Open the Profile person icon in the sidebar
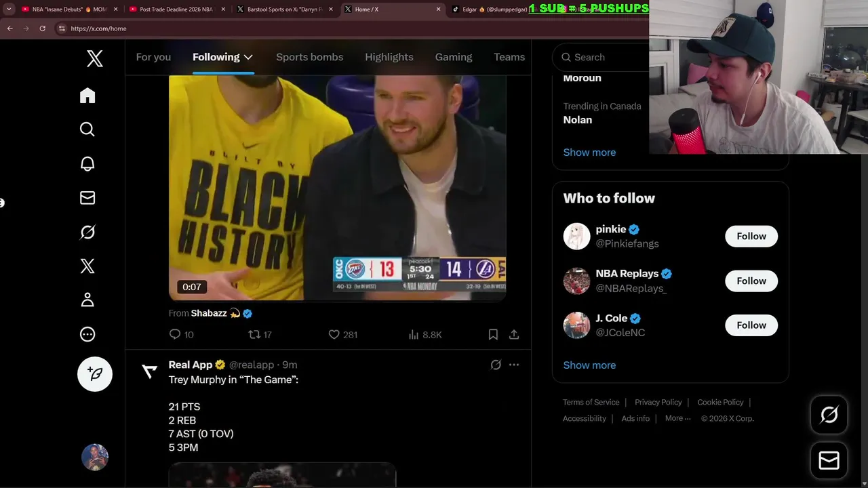Image resolution: width=868 pixels, height=488 pixels. coord(87,300)
